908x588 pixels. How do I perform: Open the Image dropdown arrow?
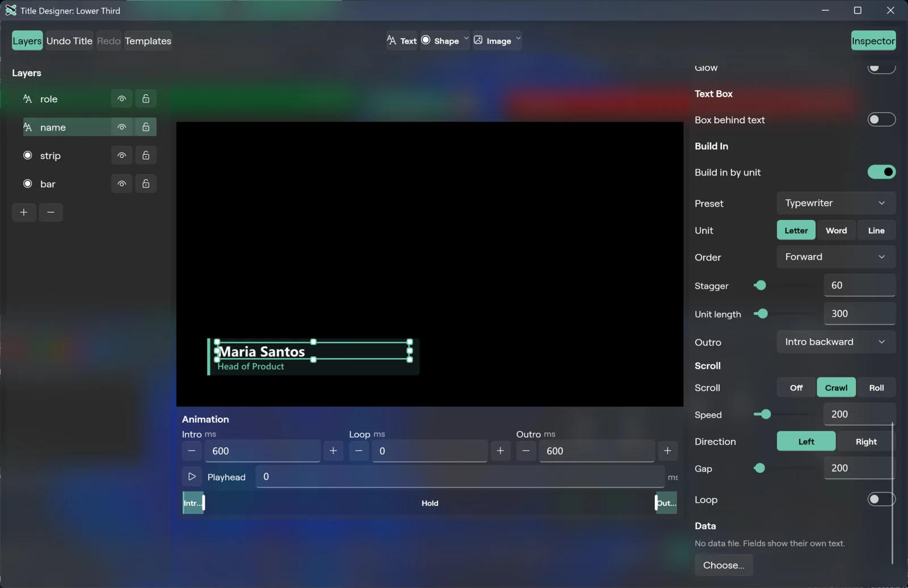click(518, 39)
